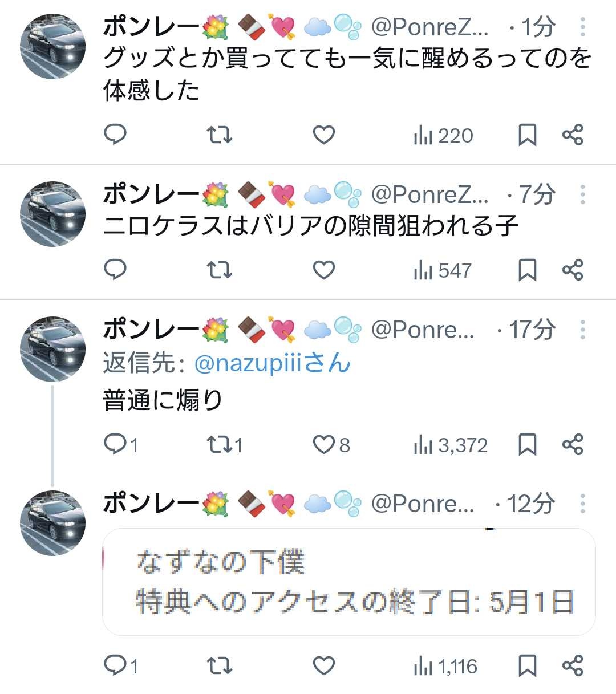The image size is (616, 694).
Task: Open the なずなの下僕 embedded card
Action: (348, 582)
